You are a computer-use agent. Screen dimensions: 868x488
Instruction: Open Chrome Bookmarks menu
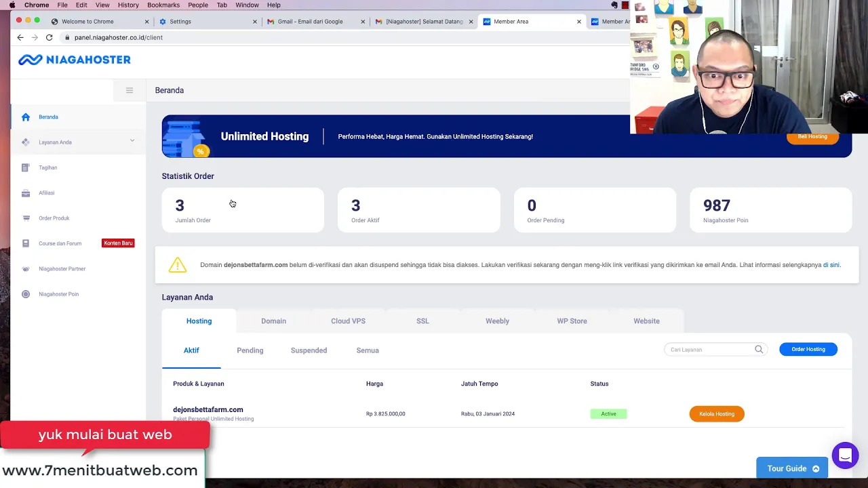pyautogui.click(x=163, y=5)
